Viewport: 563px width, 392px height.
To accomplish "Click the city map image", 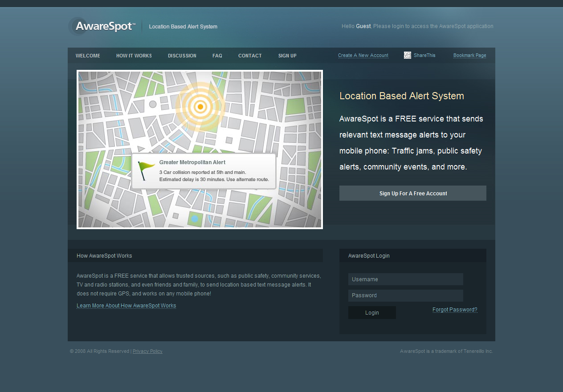I will (x=200, y=150).
